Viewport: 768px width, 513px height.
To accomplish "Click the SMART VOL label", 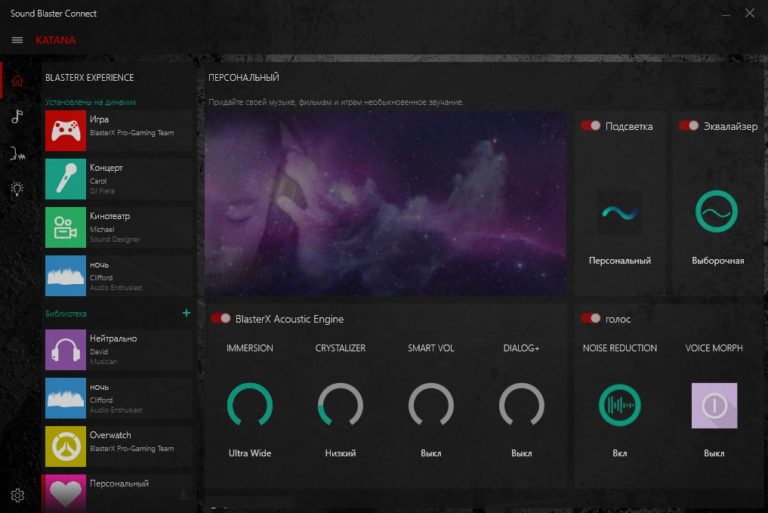I will [x=431, y=348].
